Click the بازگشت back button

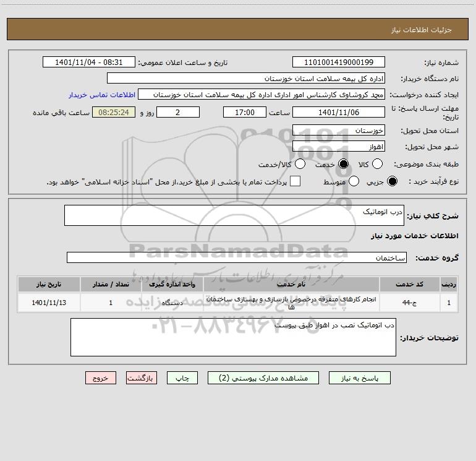pos(142,378)
